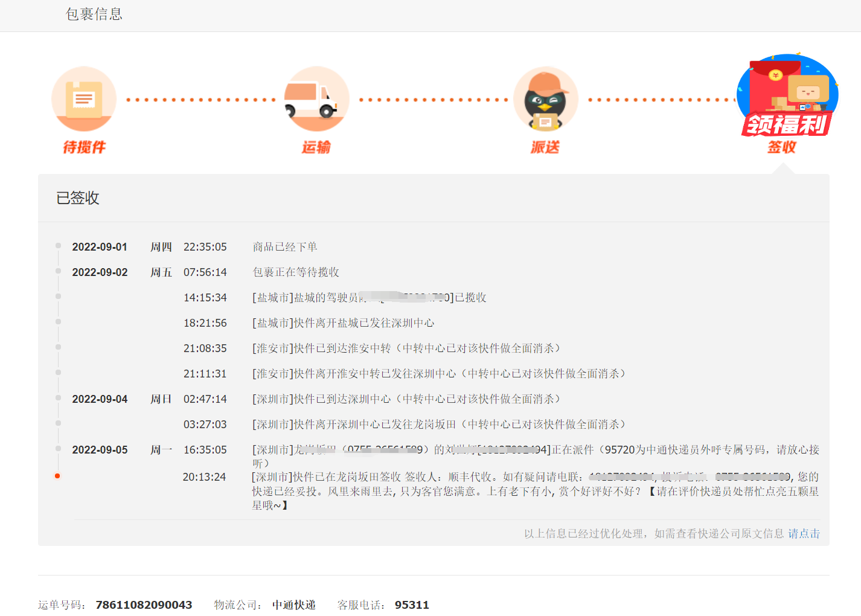Click the 2022-09-04 date entry
This screenshot has height=616, width=861.
coord(100,399)
